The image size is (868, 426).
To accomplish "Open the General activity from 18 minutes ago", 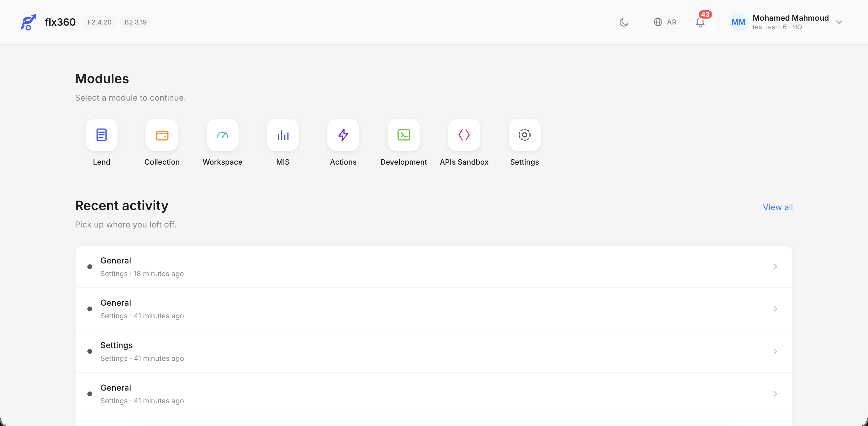I will pyautogui.click(x=434, y=267).
